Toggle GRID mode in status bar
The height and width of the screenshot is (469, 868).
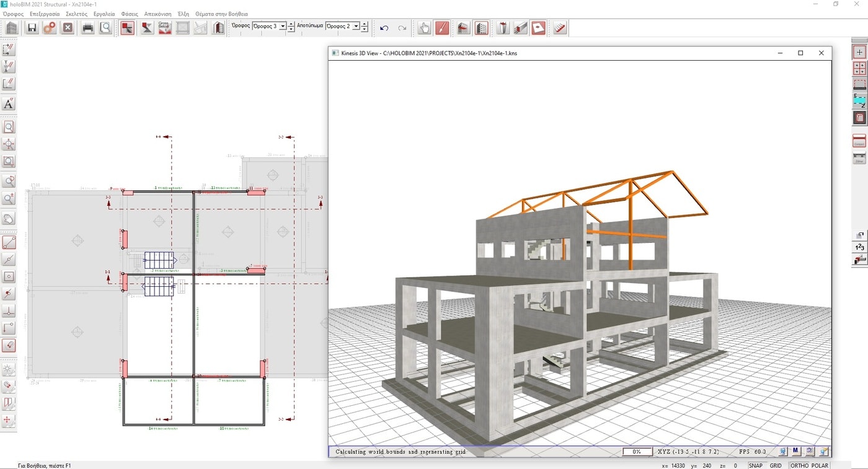tap(776, 465)
